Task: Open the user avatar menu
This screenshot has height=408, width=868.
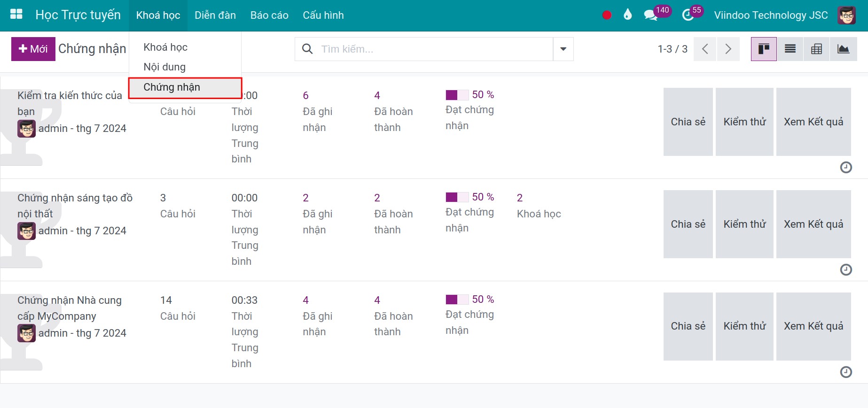Action: coord(846,15)
